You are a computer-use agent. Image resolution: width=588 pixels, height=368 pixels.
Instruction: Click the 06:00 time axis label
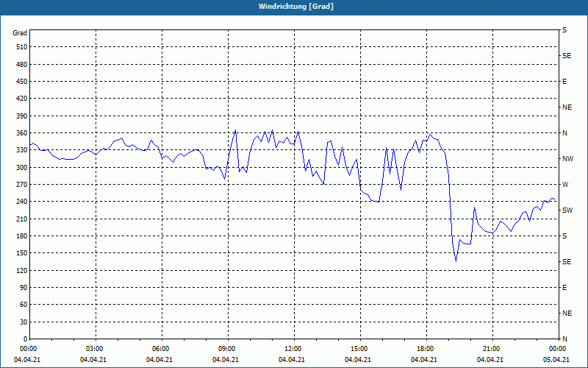pos(160,349)
